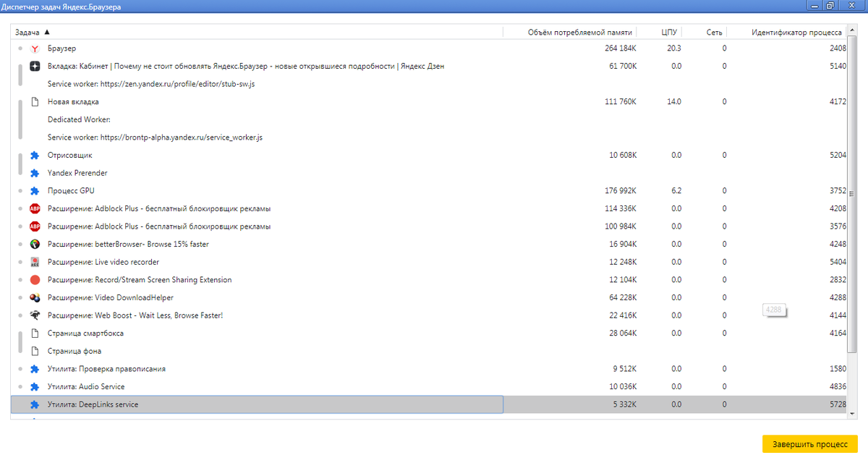This screenshot has height=463, width=868.
Task: Select Утилита: DeepLinks service text
Action: coord(93,404)
